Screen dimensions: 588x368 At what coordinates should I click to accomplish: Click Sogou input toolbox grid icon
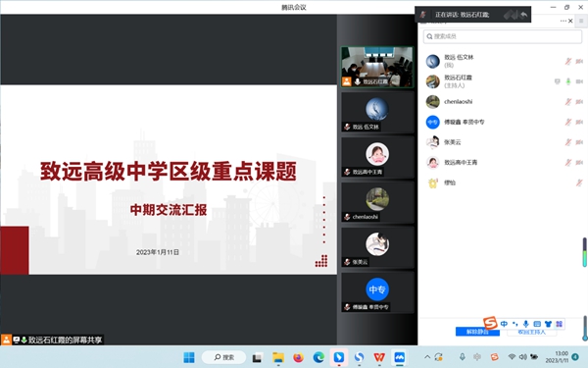pyautogui.click(x=560, y=324)
